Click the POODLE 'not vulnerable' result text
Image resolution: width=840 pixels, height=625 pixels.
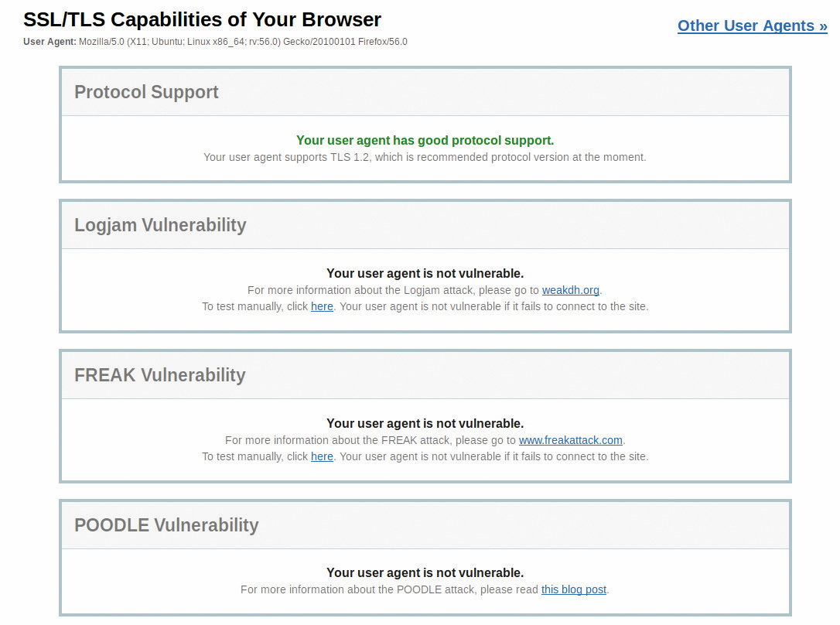[x=425, y=572]
